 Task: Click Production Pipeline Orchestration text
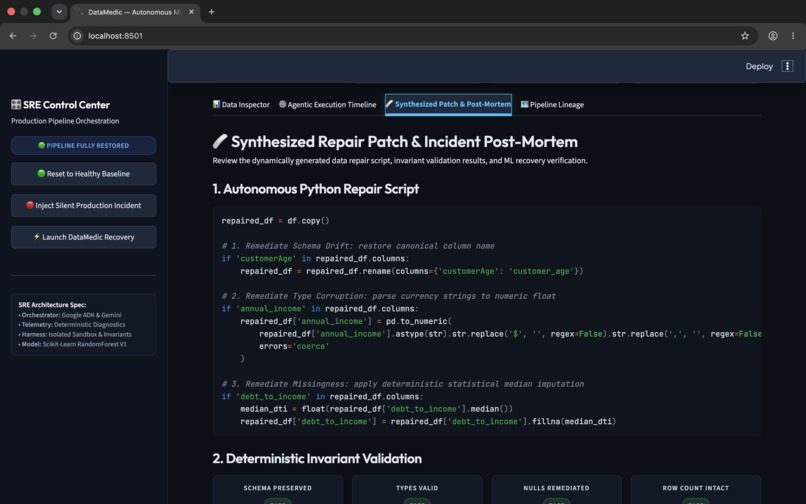click(65, 121)
